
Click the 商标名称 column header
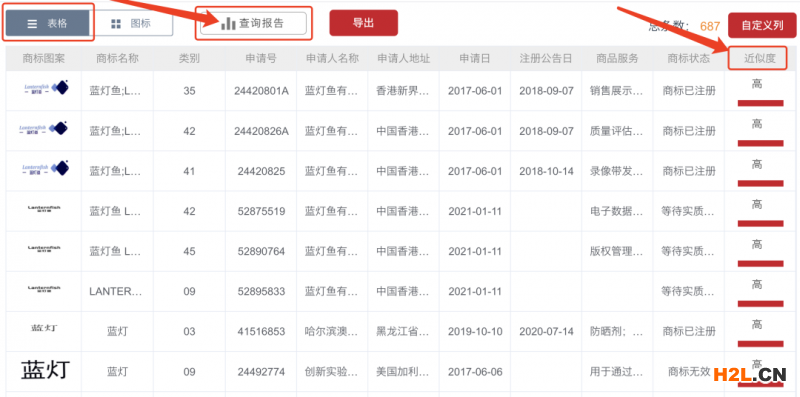(117, 59)
